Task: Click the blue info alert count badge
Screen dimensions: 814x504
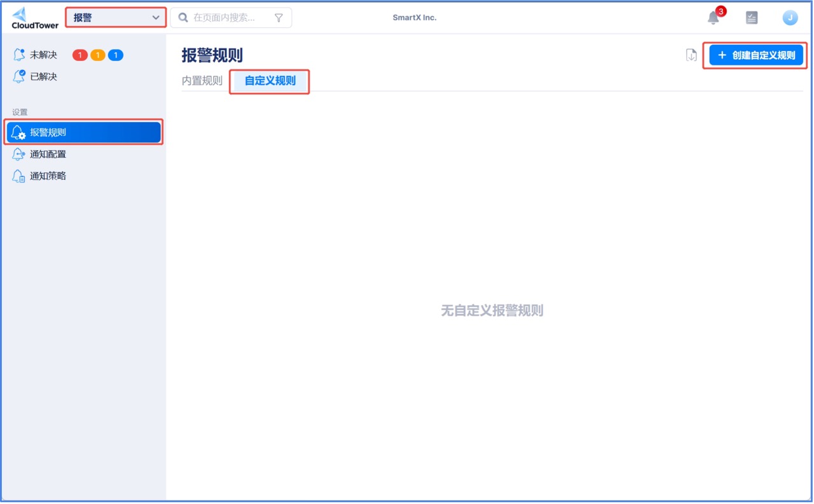Action: pos(116,55)
